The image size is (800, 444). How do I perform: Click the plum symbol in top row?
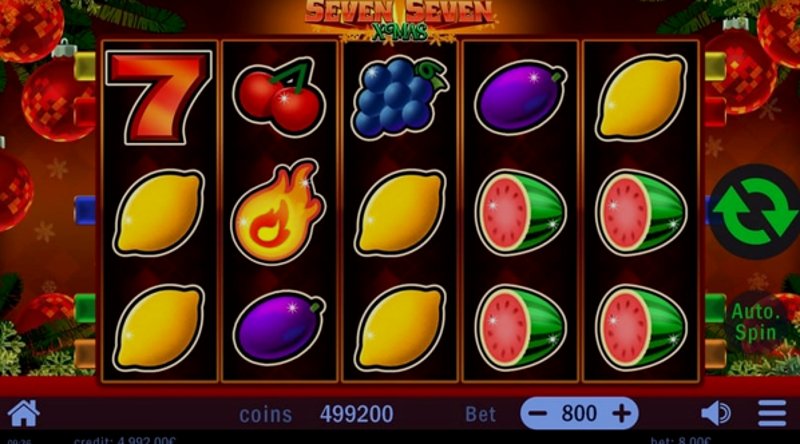point(520,98)
